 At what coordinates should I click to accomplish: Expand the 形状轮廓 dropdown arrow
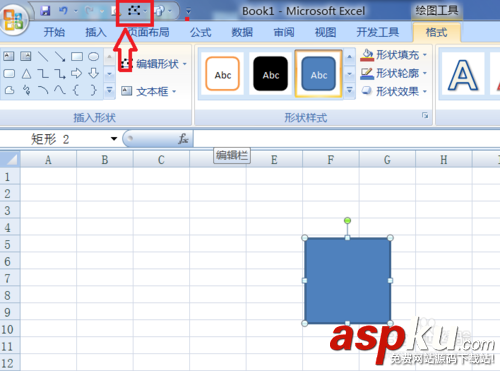click(x=425, y=73)
